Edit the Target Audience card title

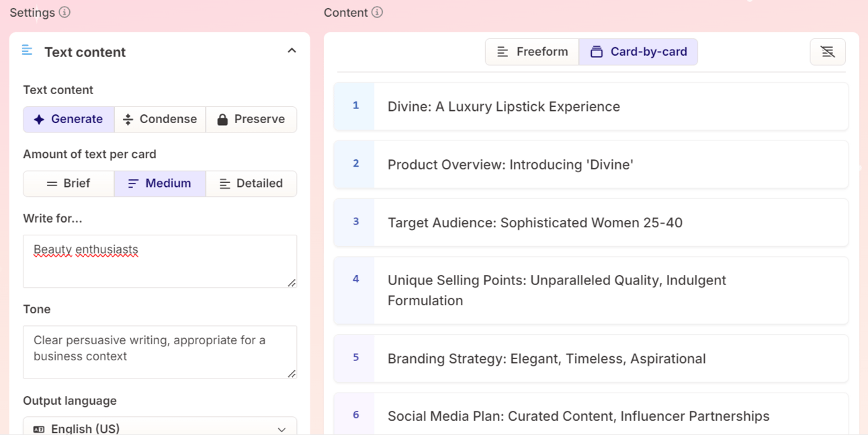[535, 223]
